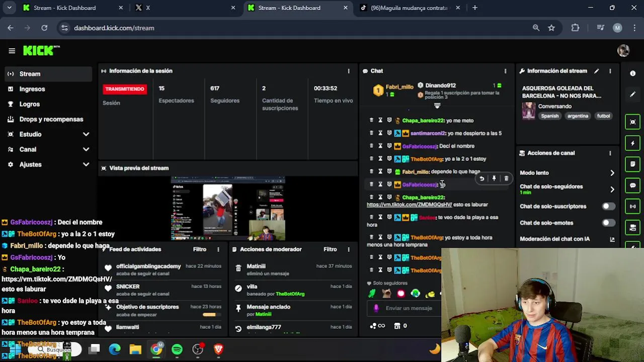Click the note icon in right toolbar

click(633, 164)
